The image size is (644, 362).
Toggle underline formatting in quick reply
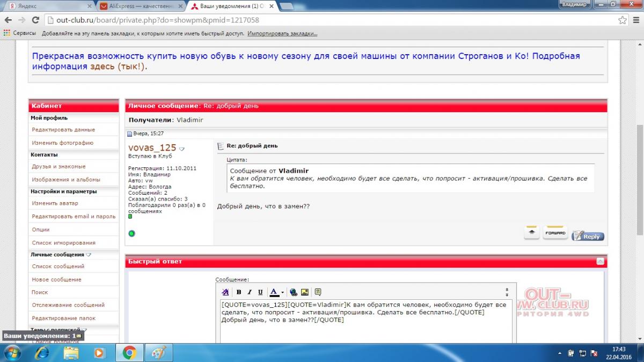260,292
